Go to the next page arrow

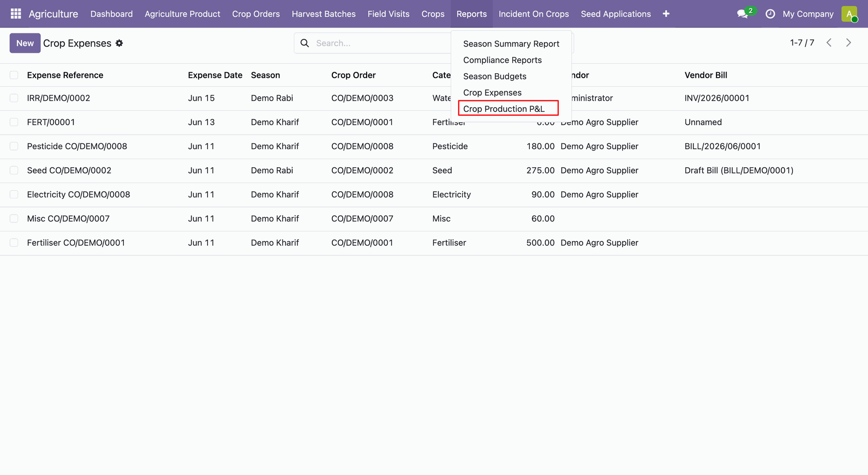pyautogui.click(x=849, y=43)
